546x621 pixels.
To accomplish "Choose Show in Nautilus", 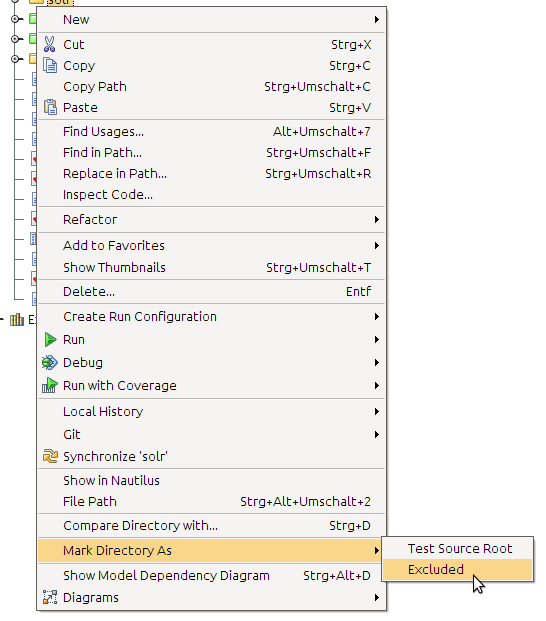I will (x=211, y=480).
